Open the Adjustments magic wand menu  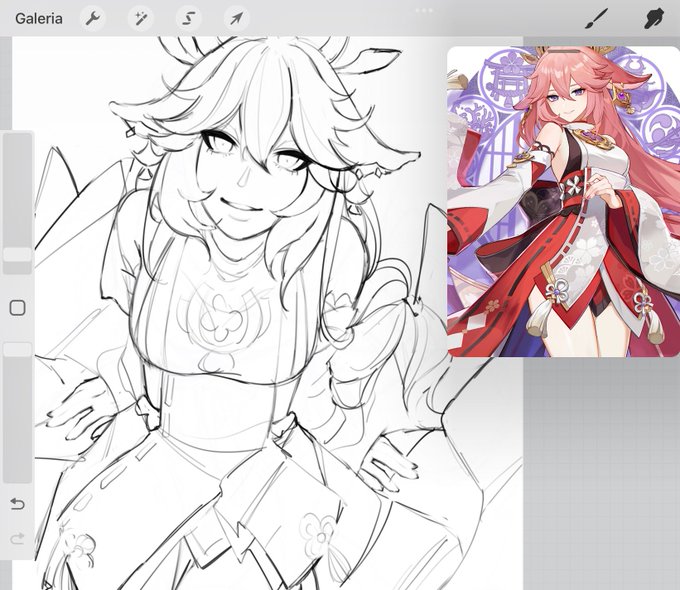tap(141, 19)
